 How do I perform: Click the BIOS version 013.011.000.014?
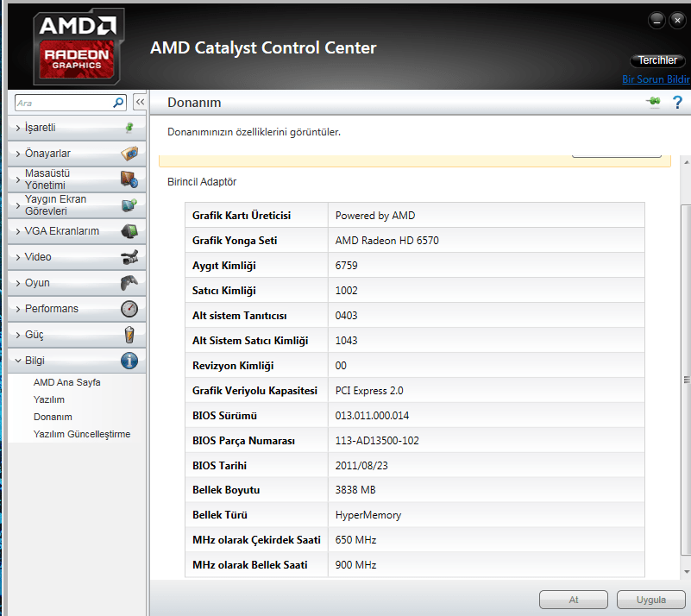coord(372,416)
